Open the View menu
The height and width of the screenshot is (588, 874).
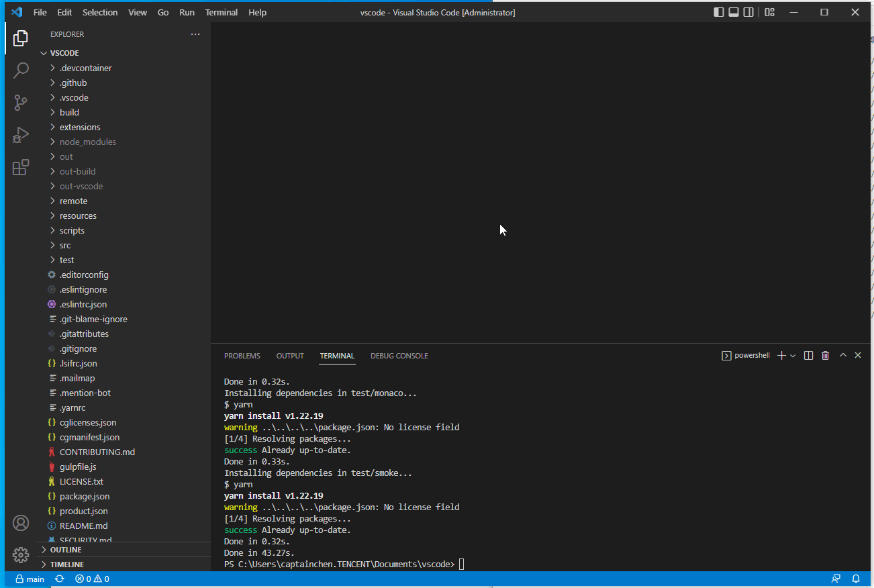point(138,13)
